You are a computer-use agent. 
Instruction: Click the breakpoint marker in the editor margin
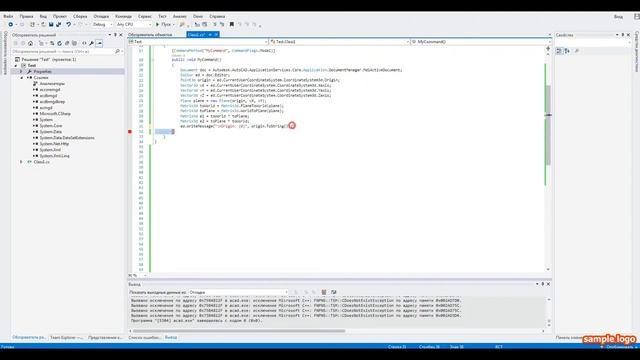coord(130,131)
